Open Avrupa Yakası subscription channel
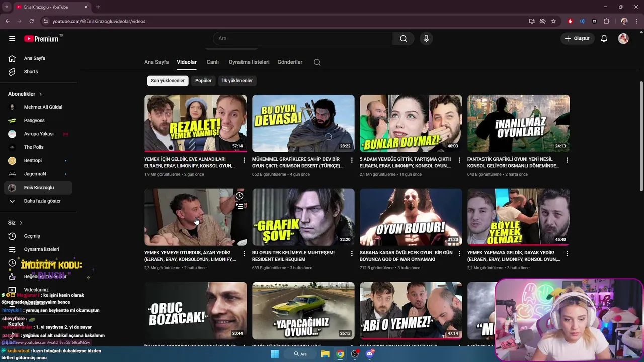 [38, 134]
